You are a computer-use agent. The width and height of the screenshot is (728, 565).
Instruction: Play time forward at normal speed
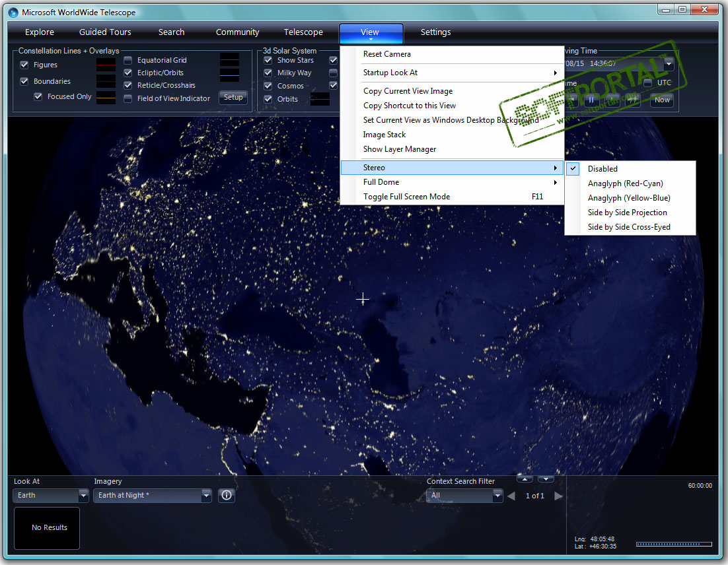coord(612,100)
